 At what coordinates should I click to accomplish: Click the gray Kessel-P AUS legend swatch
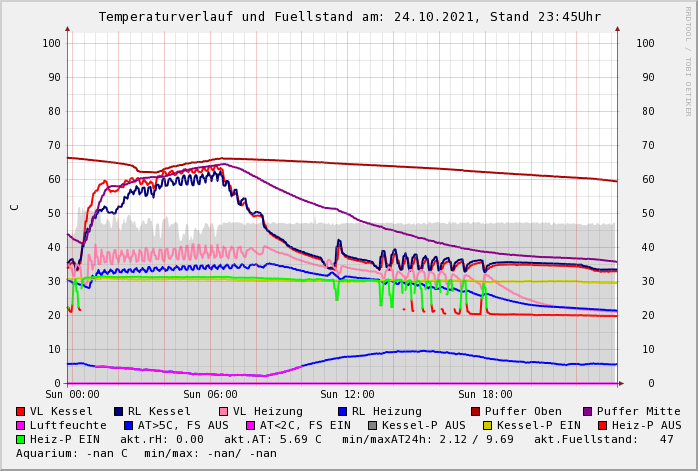coord(371,425)
